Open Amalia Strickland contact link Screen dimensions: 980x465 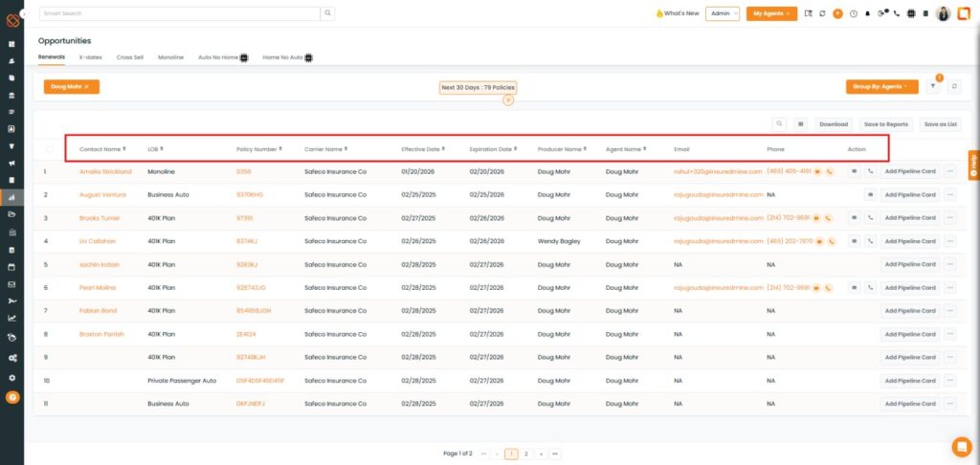click(x=105, y=171)
